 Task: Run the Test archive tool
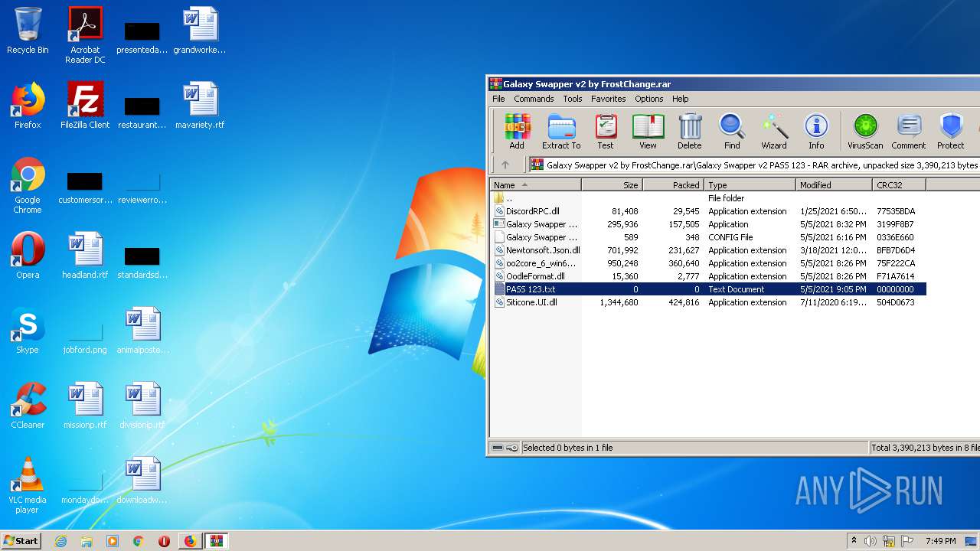click(606, 131)
